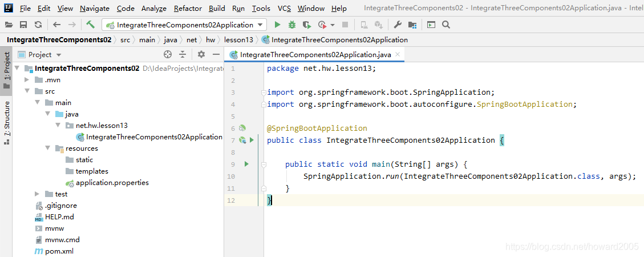Select the .gitignore file
The width and height of the screenshot is (644, 257).
point(56,206)
